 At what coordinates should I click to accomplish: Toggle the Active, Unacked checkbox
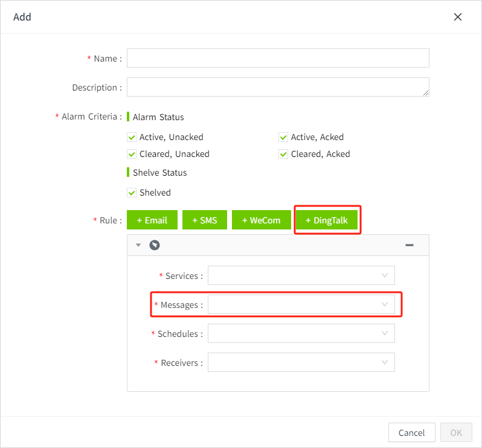[x=132, y=137]
